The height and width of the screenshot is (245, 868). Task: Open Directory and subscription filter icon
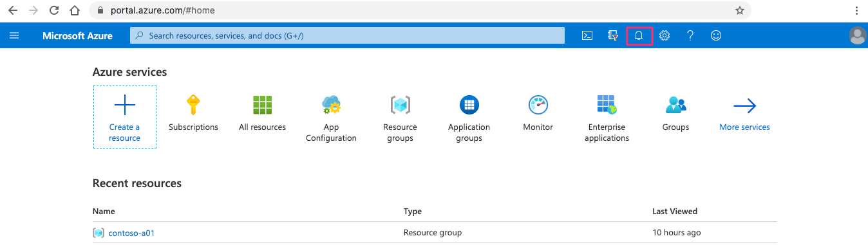613,35
